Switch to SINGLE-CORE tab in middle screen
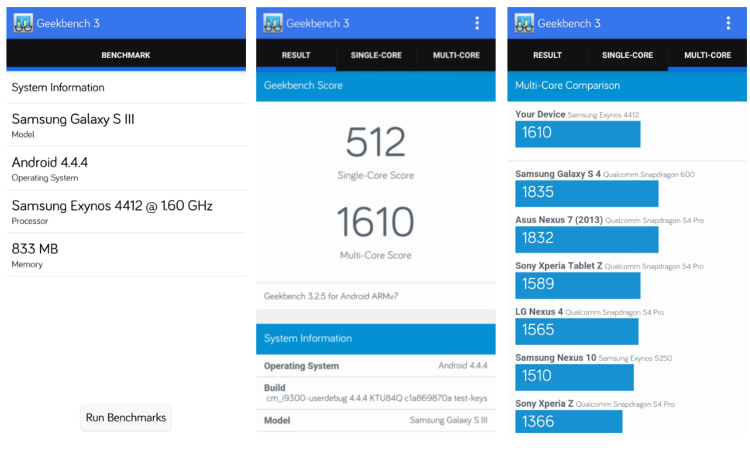This screenshot has width=750, height=450. pos(376,55)
